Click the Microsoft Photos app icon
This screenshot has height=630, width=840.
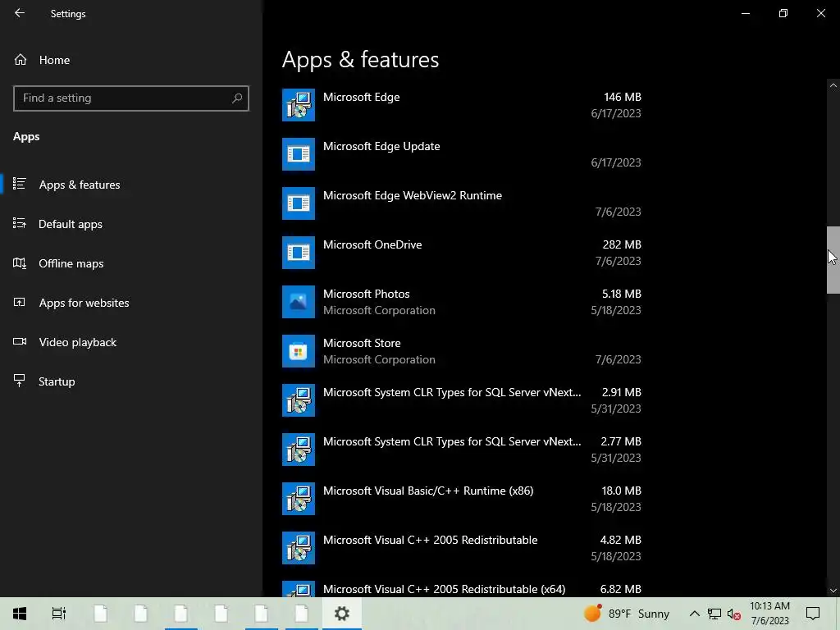(299, 302)
